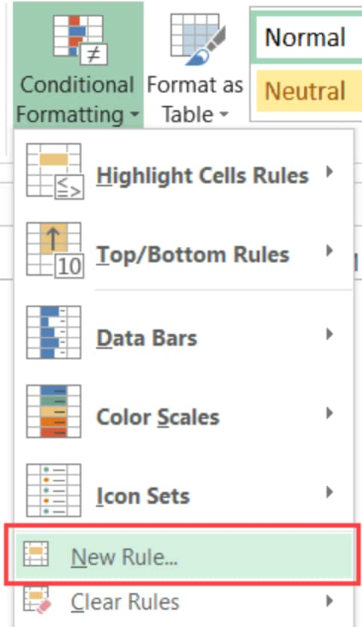Viewport: 362px width, 627px height.
Task: Click the Color Scales icon
Action: [x=54, y=411]
